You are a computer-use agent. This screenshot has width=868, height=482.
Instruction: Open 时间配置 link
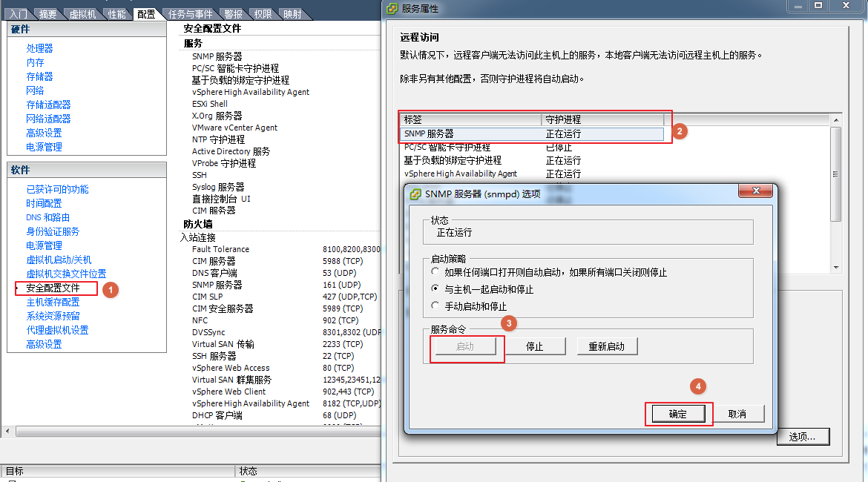45,204
